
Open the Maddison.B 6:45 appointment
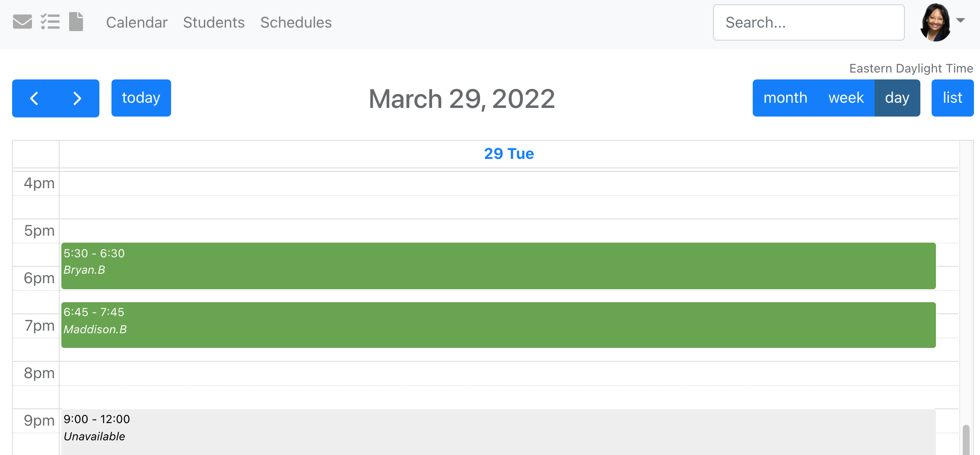tap(498, 325)
